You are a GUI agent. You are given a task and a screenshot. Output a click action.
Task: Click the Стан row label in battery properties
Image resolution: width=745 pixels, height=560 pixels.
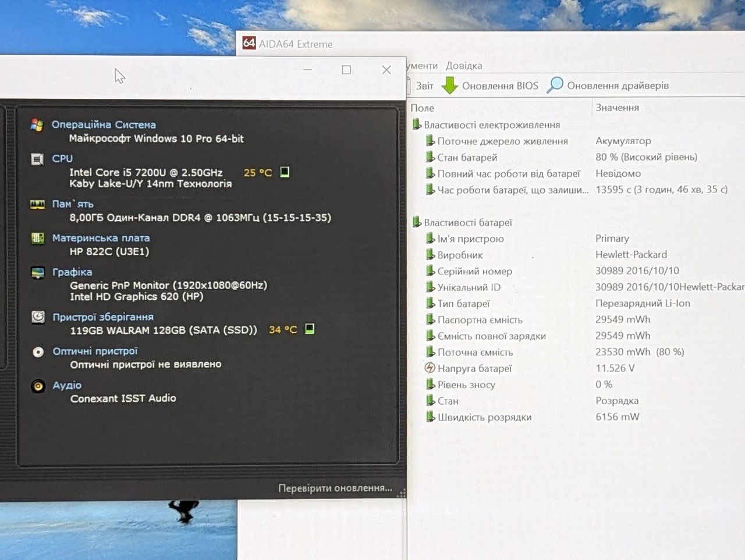tap(448, 401)
